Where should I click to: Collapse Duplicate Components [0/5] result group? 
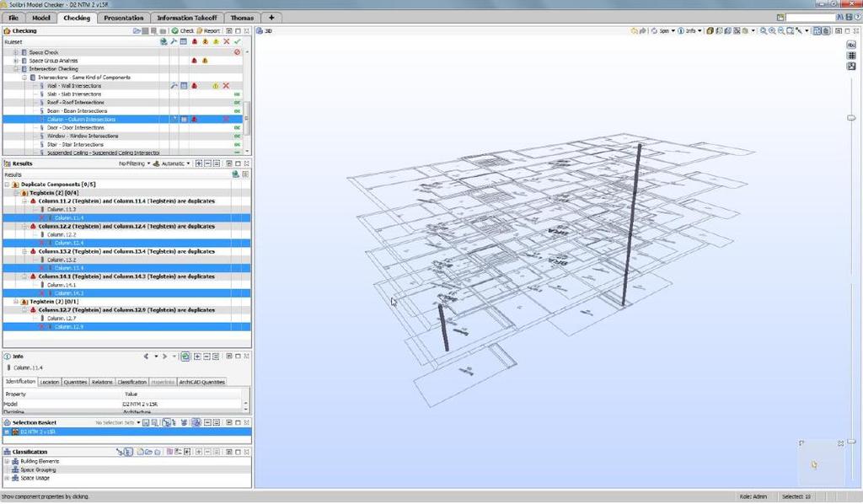coord(7,185)
